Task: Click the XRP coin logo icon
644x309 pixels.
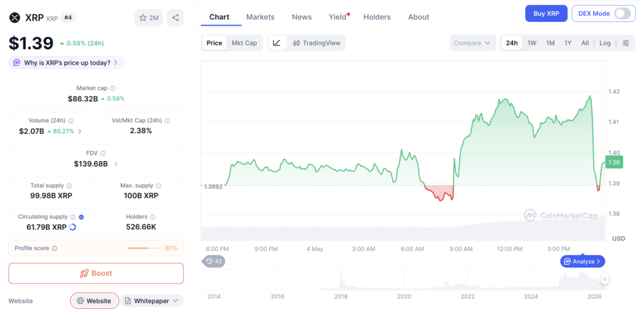Action: click(x=15, y=18)
